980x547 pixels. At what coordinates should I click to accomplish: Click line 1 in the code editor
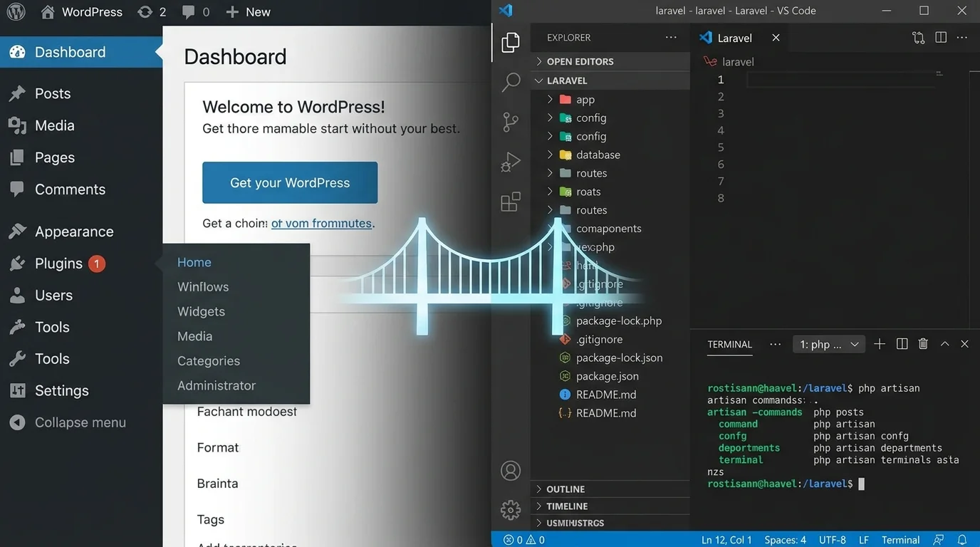point(840,80)
